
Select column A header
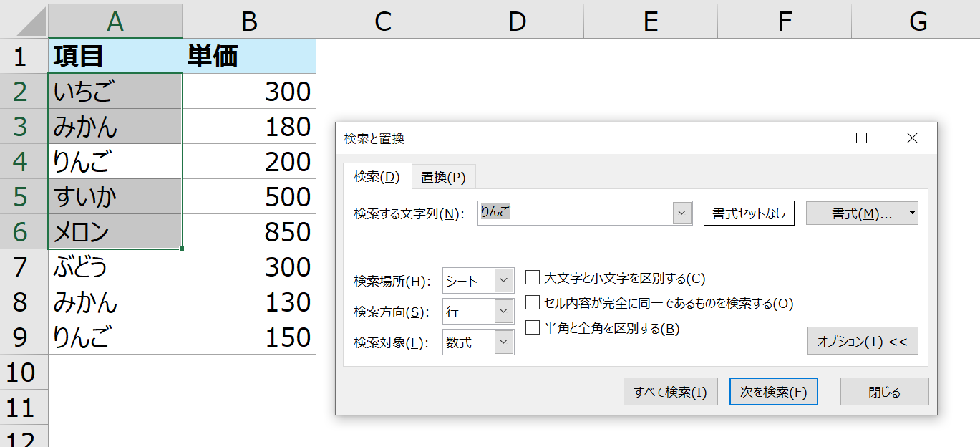pyautogui.click(x=115, y=21)
